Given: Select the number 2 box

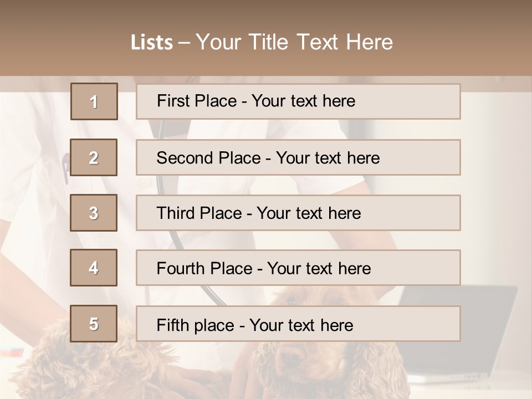Looking at the screenshot, I should 94,157.
